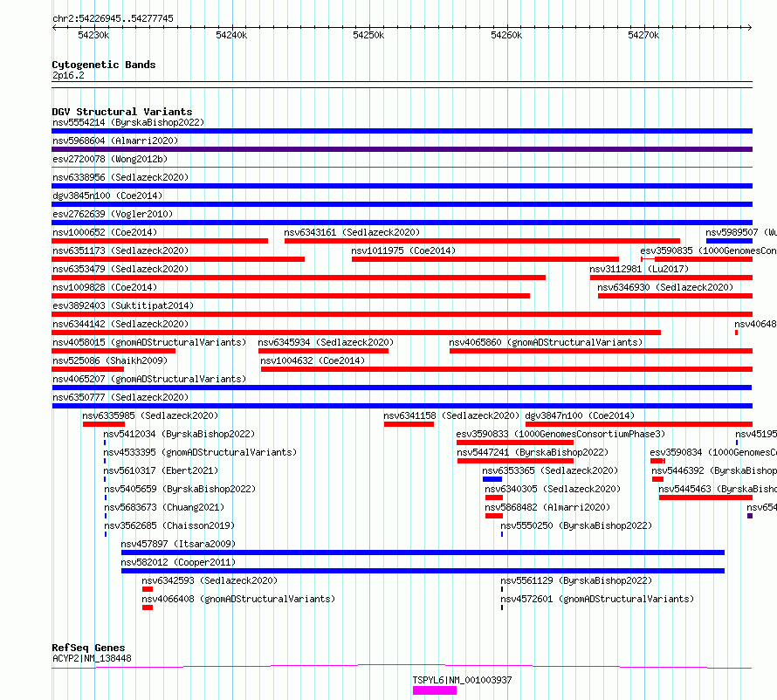This screenshot has height=700, width=777.
Task: Click the blue nsv6353365 Sedlazeck2020 bar
Action: click(x=492, y=479)
